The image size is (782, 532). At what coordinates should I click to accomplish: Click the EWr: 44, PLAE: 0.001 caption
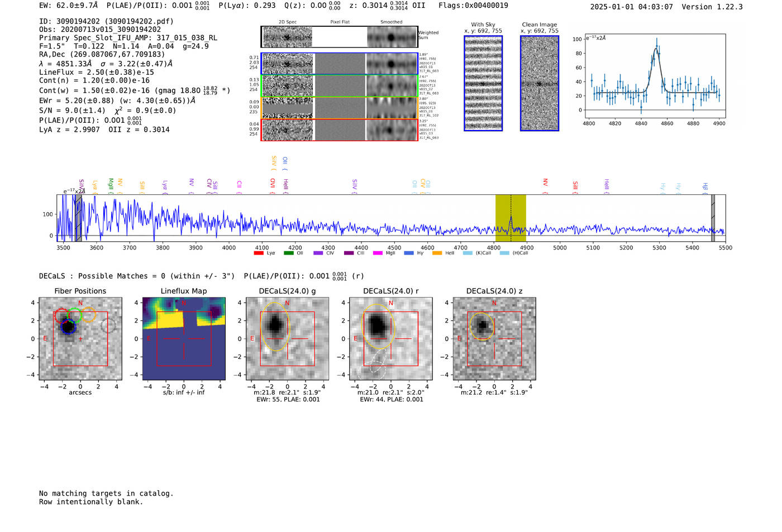(392, 400)
